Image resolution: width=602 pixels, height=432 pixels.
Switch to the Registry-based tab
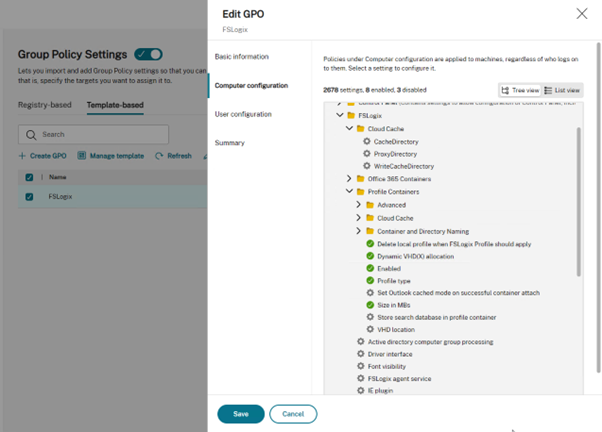(45, 105)
